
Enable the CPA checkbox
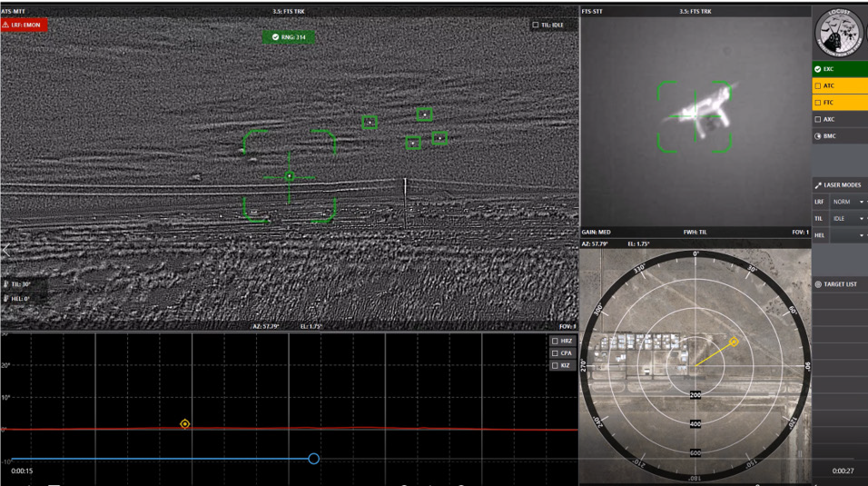556,353
